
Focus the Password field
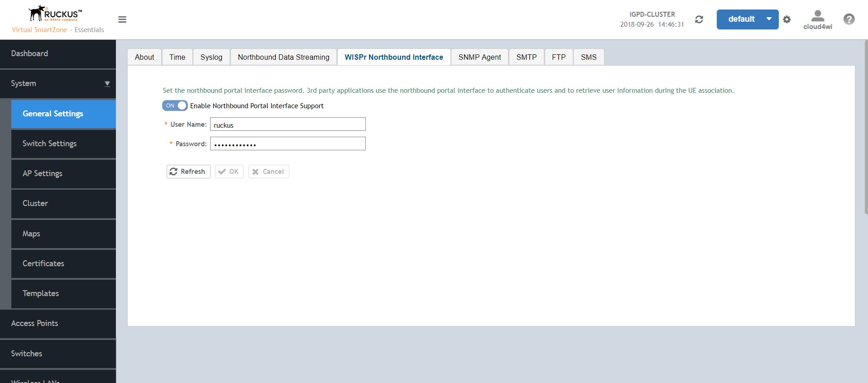[x=288, y=144]
